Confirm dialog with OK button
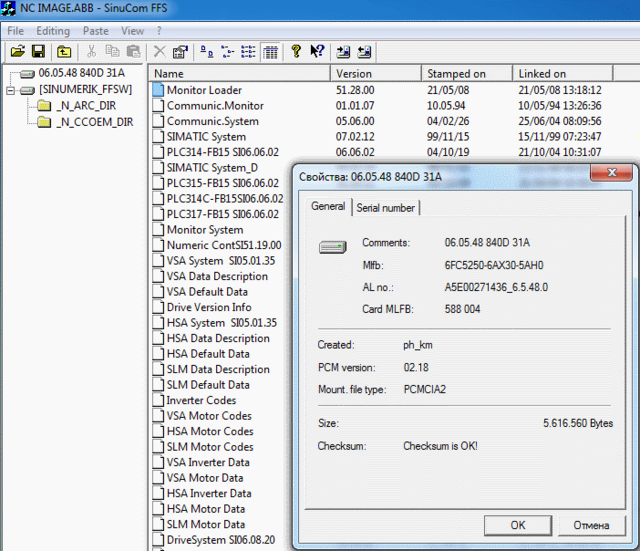The height and width of the screenshot is (551, 640). click(518, 525)
